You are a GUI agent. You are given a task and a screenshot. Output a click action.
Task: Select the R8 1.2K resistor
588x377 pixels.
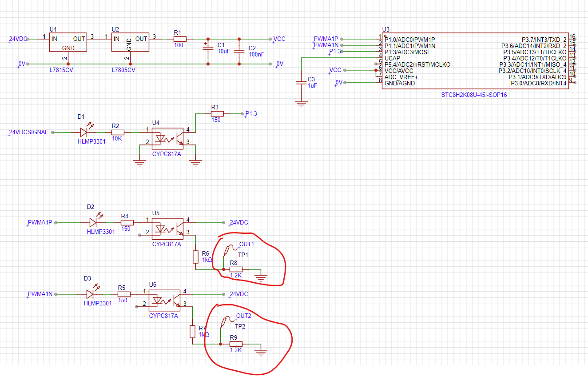click(x=236, y=269)
